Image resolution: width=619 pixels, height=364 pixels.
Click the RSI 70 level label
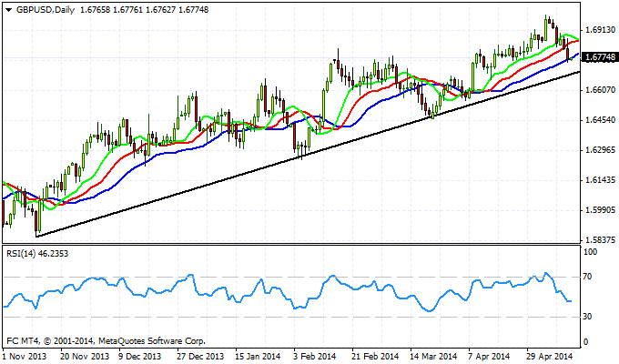[x=587, y=277]
